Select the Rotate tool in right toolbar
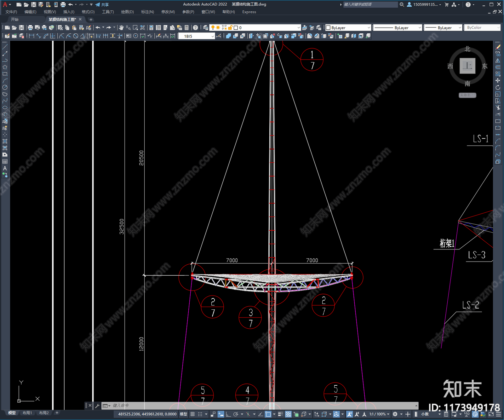Viewport: 504px width, 420px height. pos(498,87)
